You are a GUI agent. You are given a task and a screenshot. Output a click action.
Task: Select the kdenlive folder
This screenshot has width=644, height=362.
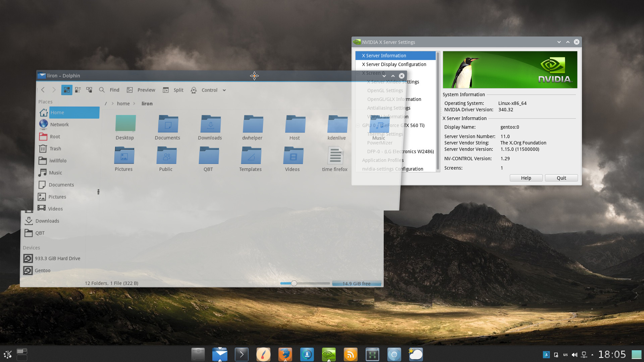(x=337, y=127)
